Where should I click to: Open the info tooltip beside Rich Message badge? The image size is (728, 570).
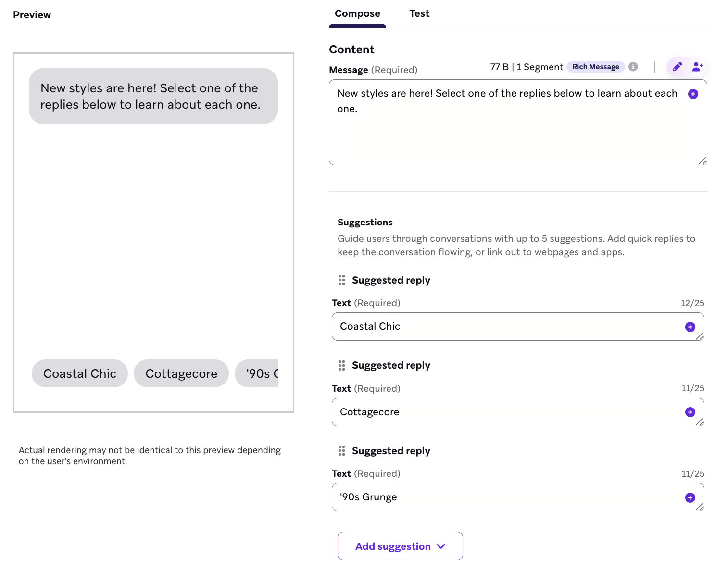(x=633, y=67)
